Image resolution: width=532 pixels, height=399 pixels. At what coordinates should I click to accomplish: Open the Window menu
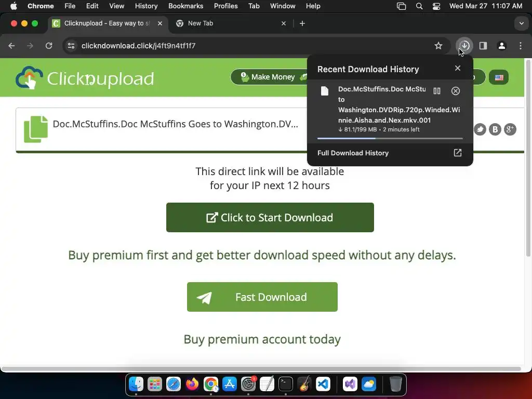coord(283,6)
